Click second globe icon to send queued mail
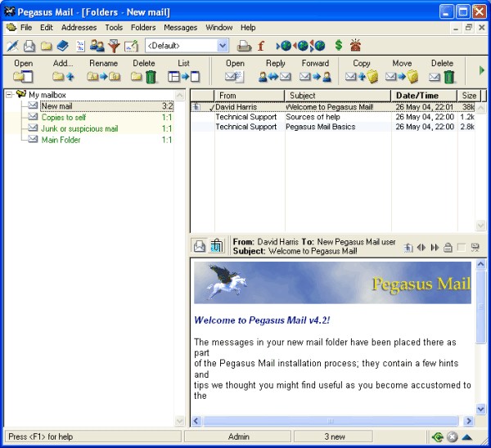 click(x=300, y=46)
